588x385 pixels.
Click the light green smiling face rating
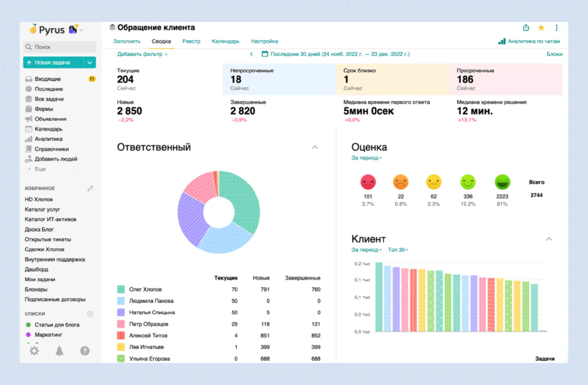pos(468,182)
